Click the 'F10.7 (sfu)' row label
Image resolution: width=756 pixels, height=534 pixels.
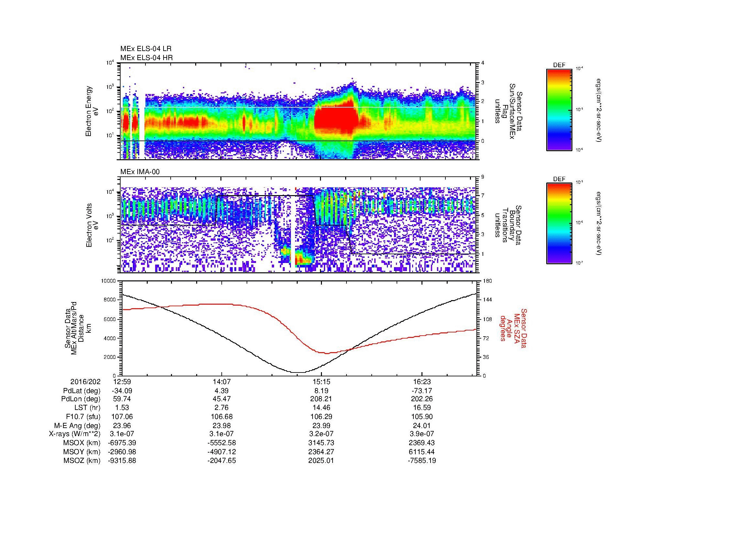83,416
